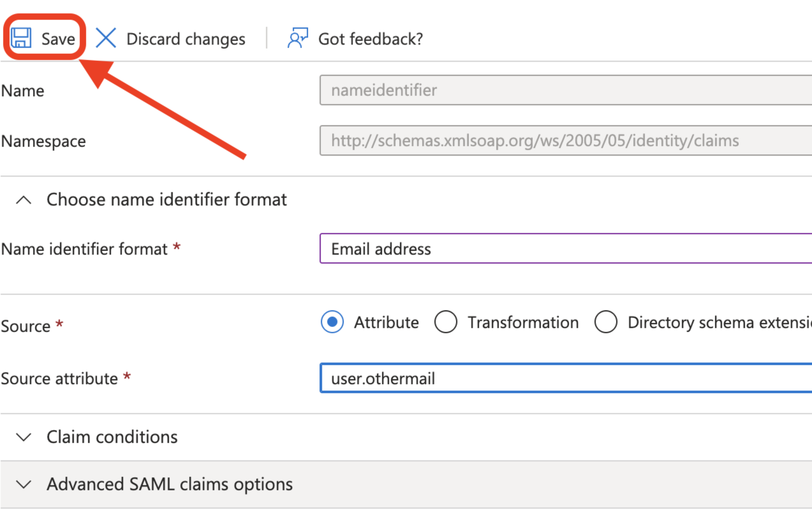Screen dimensions: 812x510
Task: Select the Transformation source option
Action: coord(446,322)
